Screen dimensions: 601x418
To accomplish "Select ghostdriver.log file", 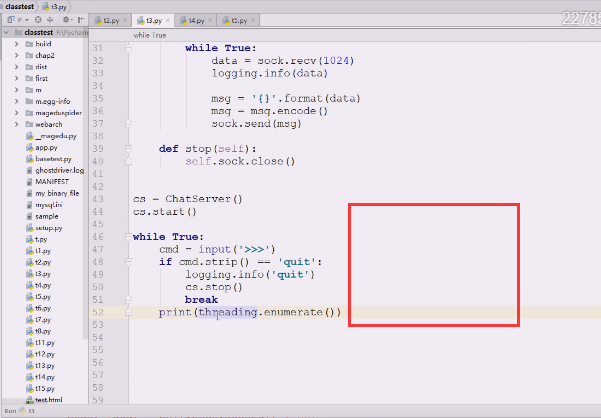I will click(59, 170).
